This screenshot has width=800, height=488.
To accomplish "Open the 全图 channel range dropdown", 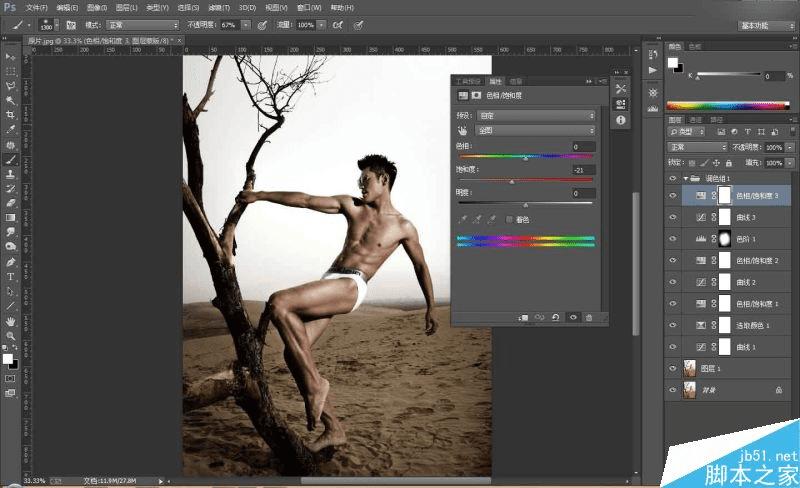I will coord(535,131).
